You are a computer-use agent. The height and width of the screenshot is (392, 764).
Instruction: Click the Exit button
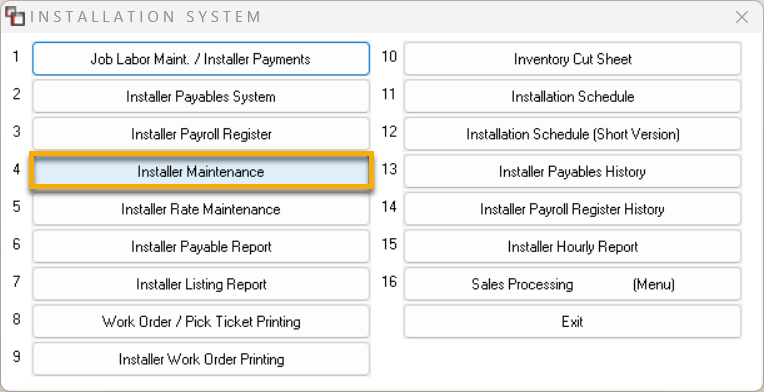click(x=573, y=321)
